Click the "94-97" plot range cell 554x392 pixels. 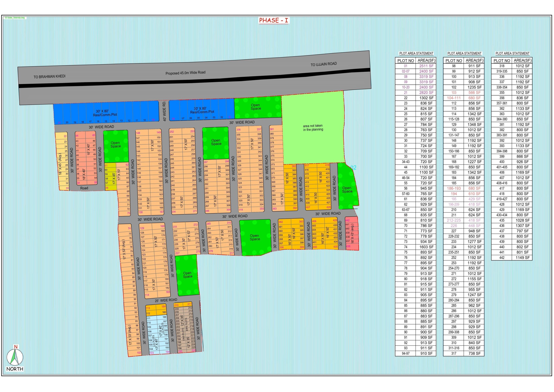[x=406, y=353]
